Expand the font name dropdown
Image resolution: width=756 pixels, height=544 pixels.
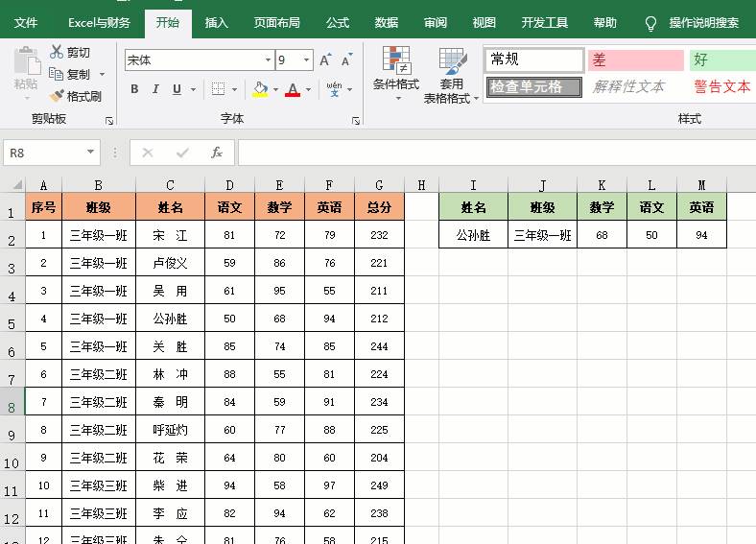268,60
